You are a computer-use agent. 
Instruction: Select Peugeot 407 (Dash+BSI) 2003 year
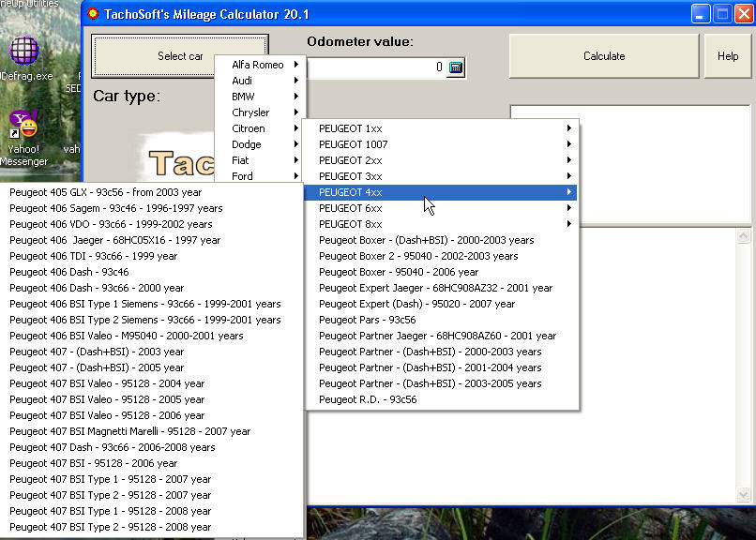[x=151, y=351]
